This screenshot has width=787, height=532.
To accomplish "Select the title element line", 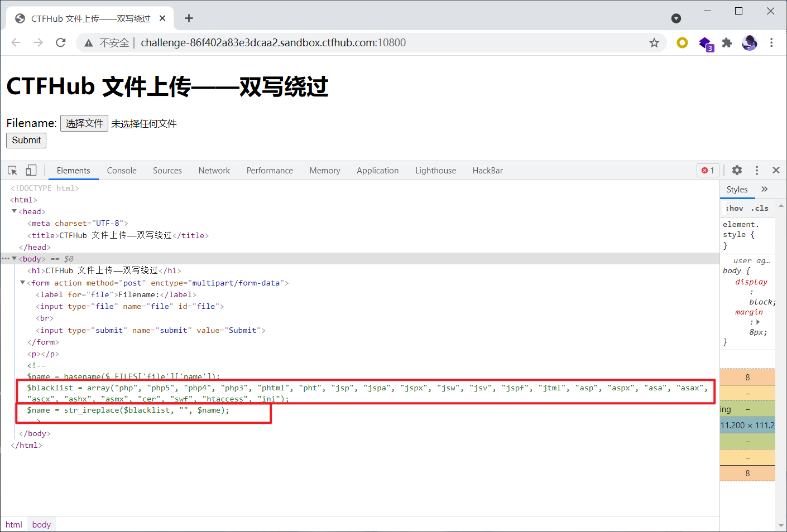I will pyautogui.click(x=118, y=235).
